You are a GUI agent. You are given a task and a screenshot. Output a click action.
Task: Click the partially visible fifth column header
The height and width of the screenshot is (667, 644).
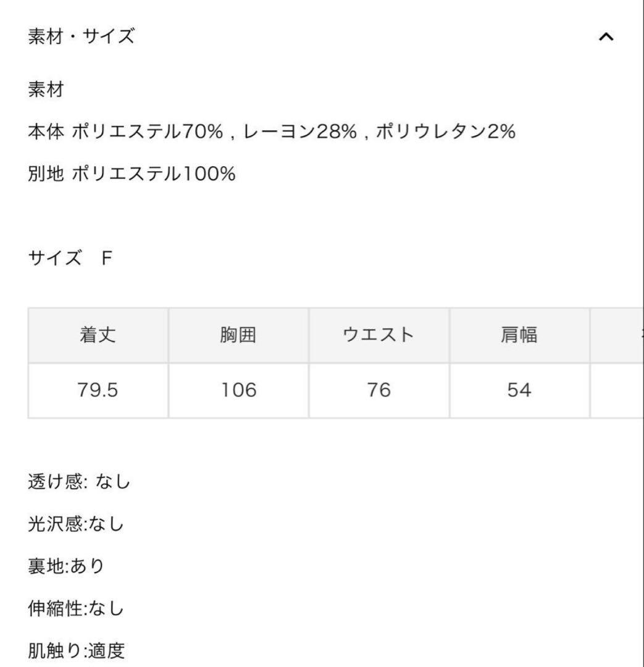[x=617, y=335]
